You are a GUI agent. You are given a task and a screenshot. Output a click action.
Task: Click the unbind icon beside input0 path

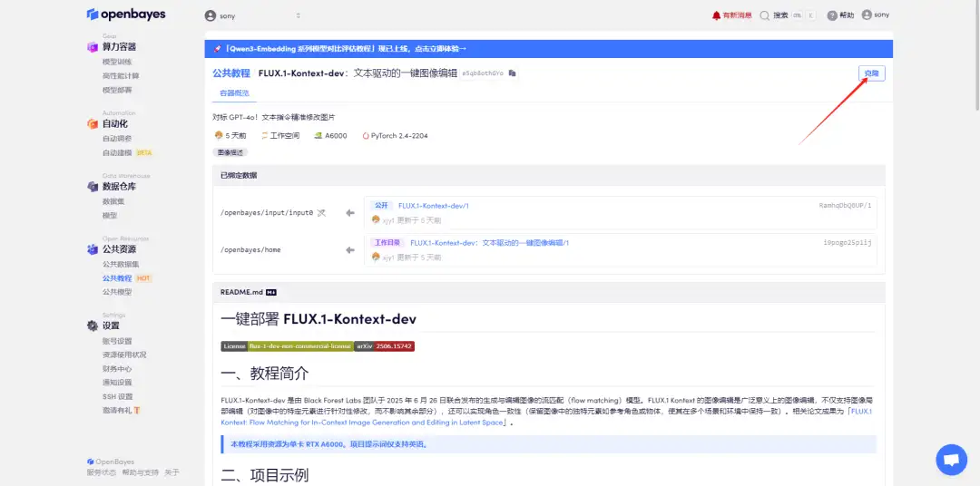pos(321,213)
